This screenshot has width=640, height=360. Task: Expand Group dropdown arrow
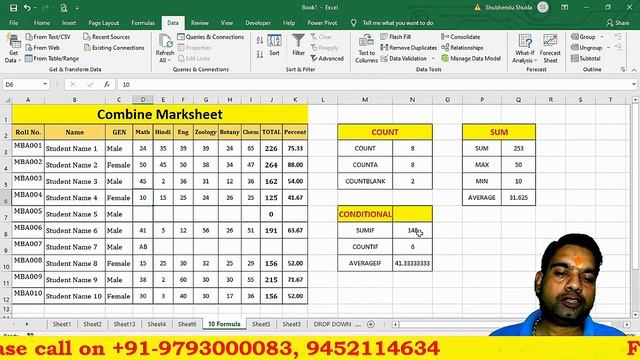[602, 37]
